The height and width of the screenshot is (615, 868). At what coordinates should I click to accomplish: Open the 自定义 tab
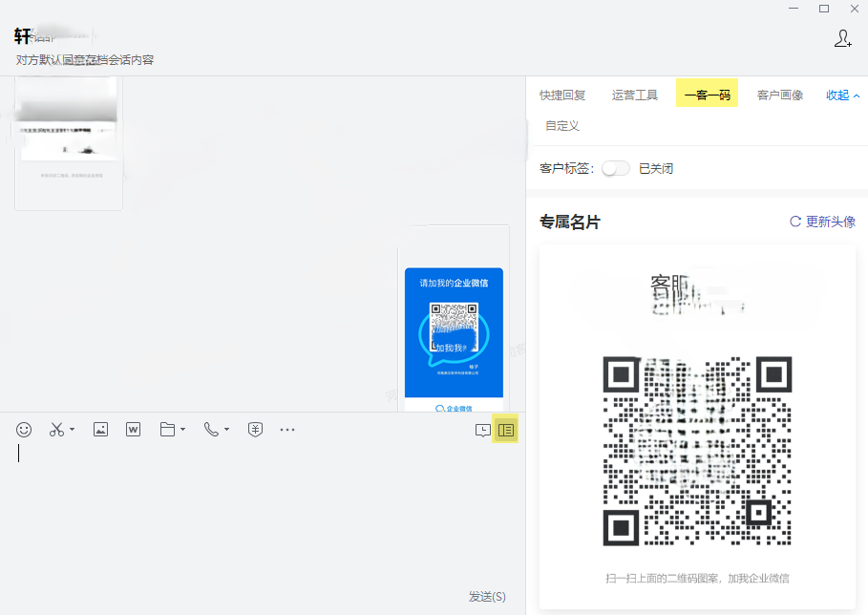tap(562, 126)
